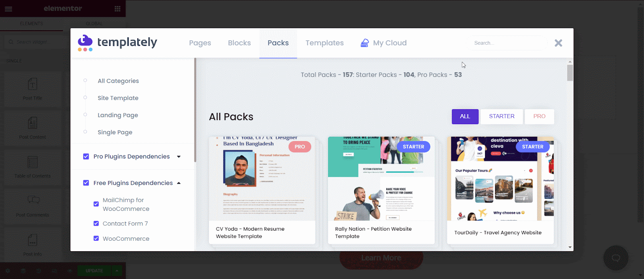Open My Cloud via cloud icon
The height and width of the screenshot is (279, 644).
(x=365, y=43)
